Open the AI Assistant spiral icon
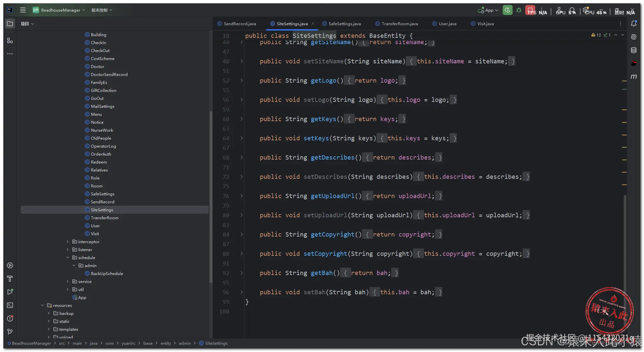This screenshot has height=352, width=644. tap(634, 37)
